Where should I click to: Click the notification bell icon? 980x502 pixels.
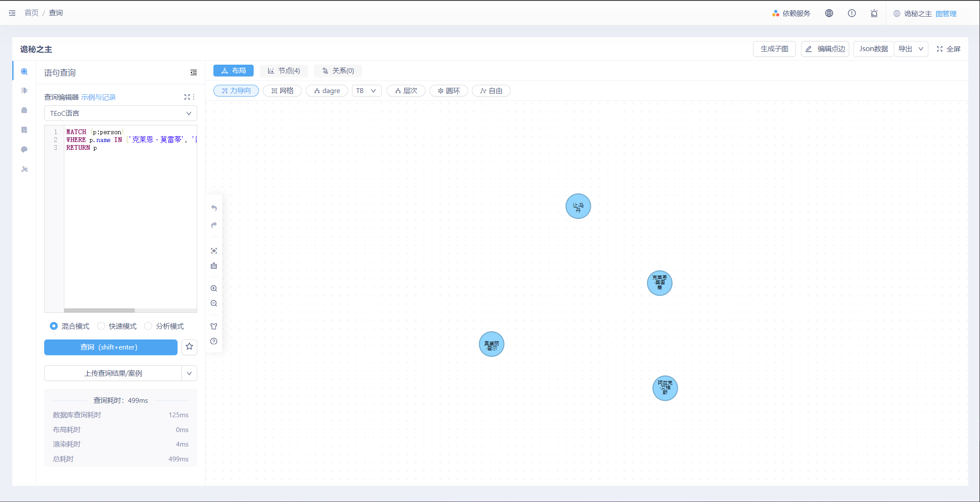[x=874, y=13]
